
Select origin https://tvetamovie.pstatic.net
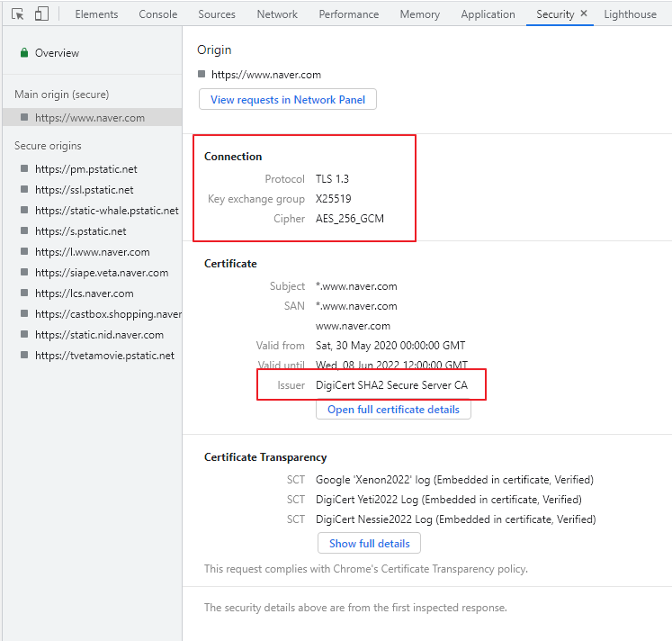104,356
